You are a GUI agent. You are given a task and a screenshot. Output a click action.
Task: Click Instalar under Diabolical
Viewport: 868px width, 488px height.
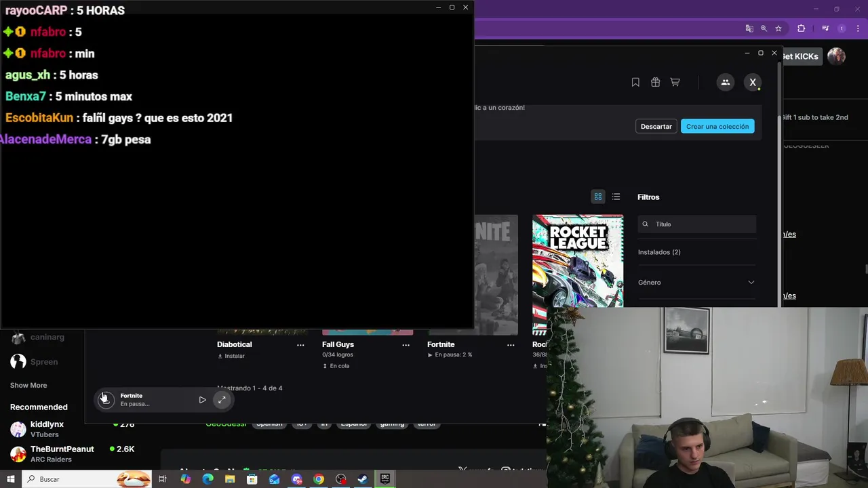(231, 356)
